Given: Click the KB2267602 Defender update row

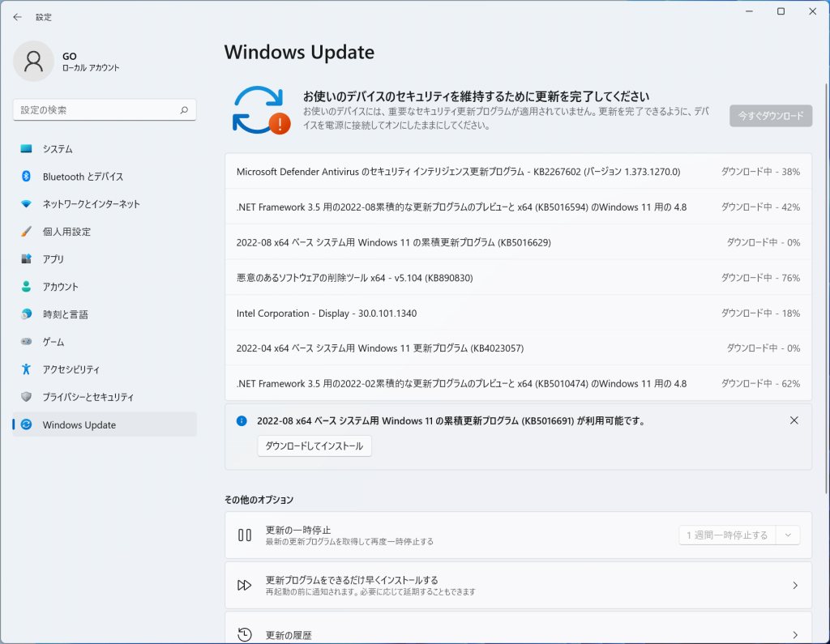Looking at the screenshot, I should [x=518, y=172].
